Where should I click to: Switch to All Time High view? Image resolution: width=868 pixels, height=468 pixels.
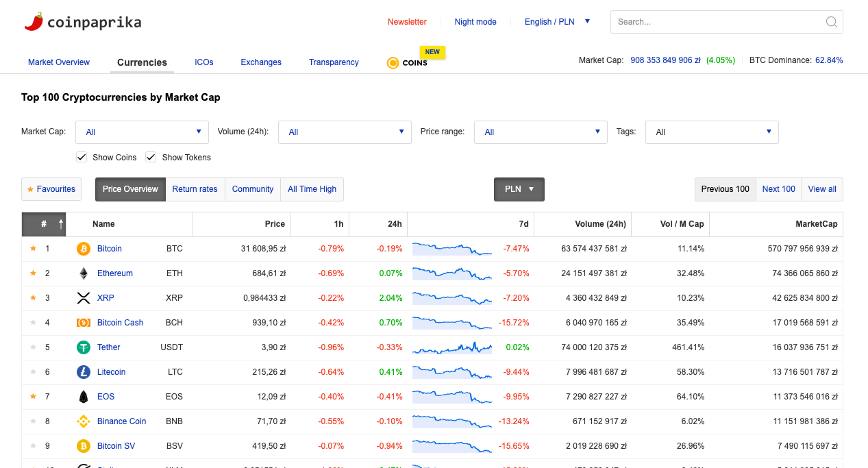[x=312, y=189]
